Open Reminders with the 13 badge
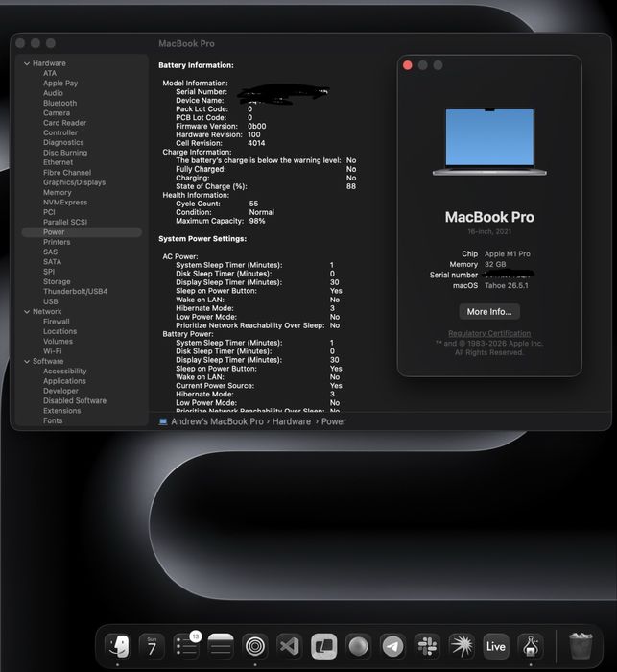This screenshot has width=617, height=672. pyautogui.click(x=187, y=646)
